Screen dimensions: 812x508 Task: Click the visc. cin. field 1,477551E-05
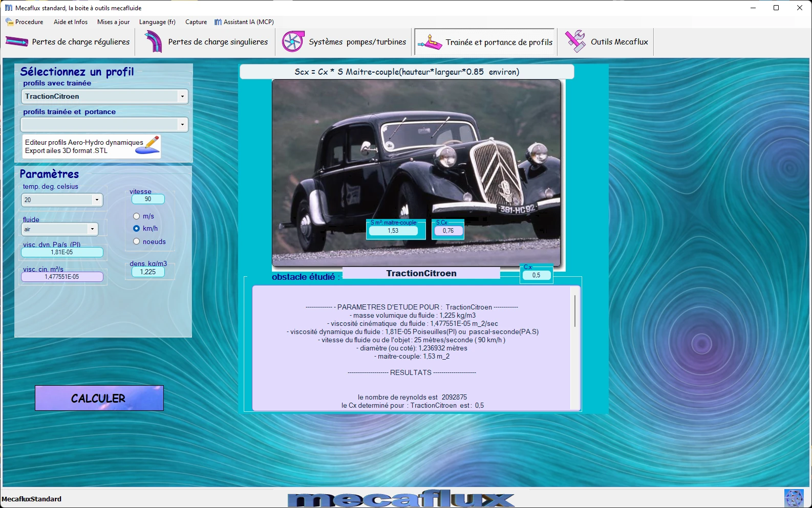pyautogui.click(x=62, y=277)
